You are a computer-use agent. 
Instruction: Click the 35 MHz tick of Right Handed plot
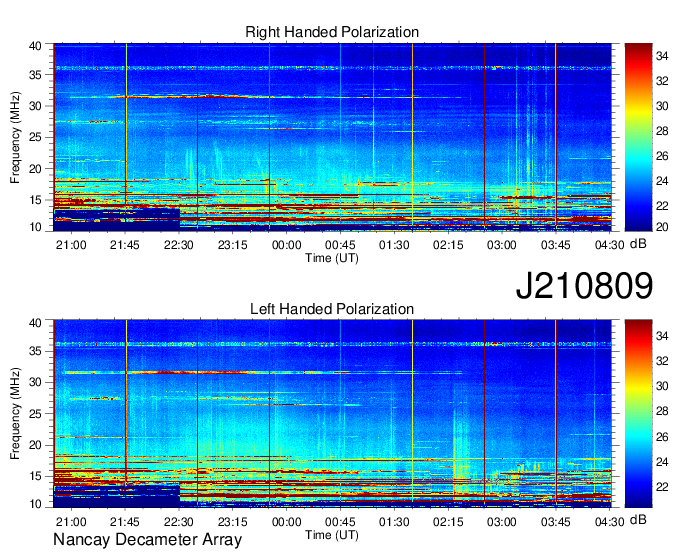(35, 75)
